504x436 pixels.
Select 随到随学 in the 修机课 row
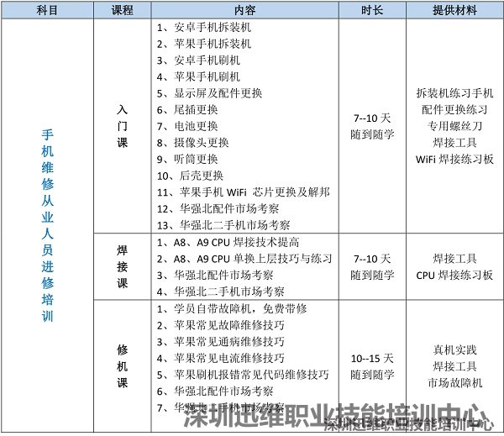click(372, 375)
